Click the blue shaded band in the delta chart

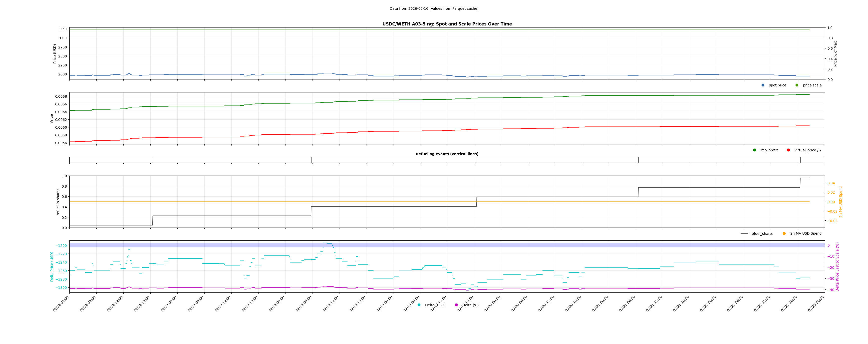click(202, 245)
